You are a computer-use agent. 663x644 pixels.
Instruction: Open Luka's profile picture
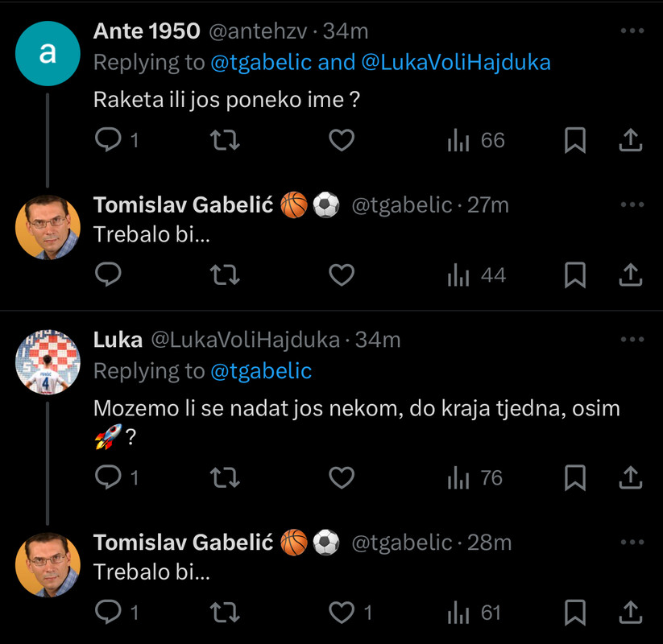(x=48, y=361)
